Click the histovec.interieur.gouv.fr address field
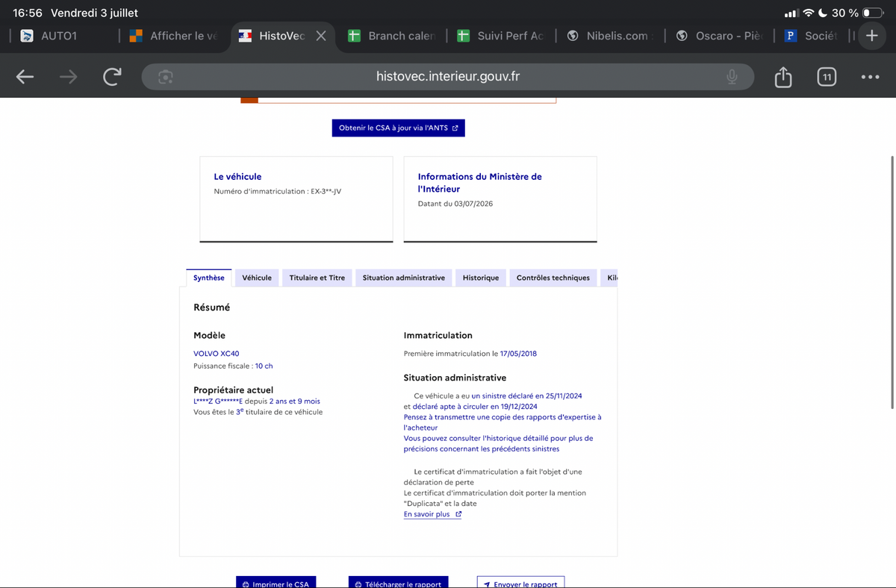Screen dimensions: 896x588 point(448,77)
